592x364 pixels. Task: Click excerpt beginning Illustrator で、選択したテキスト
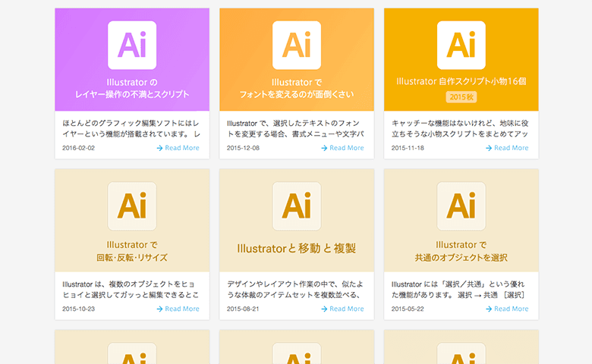tap(296, 129)
